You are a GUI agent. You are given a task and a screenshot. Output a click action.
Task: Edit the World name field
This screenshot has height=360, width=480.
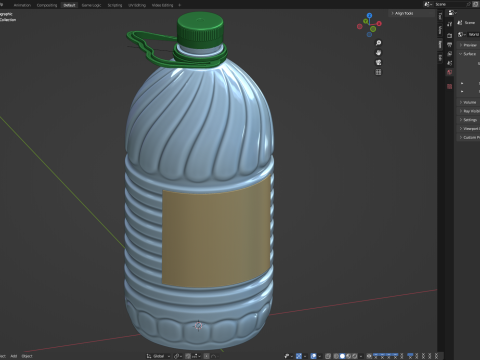tap(474, 35)
